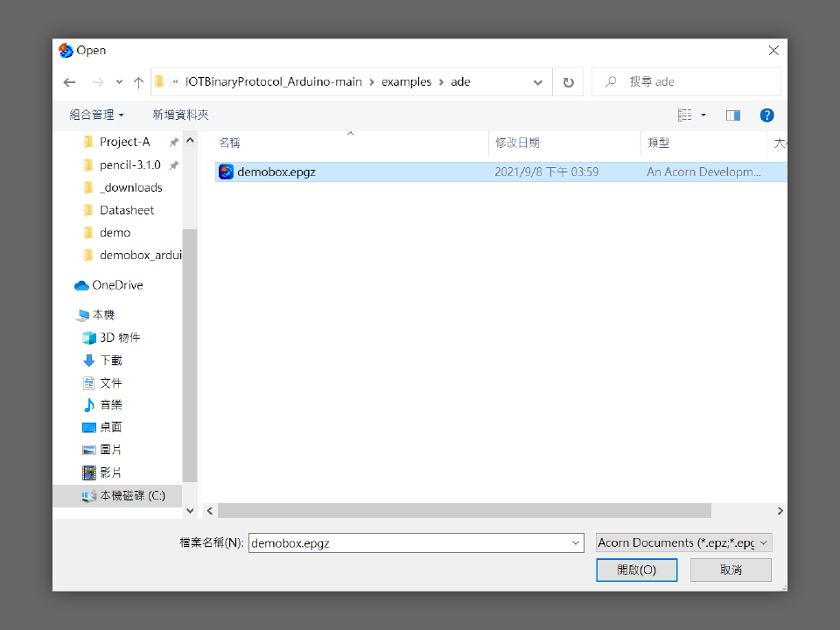
Task: Toggle the preview pane icon
Action: pos(733,115)
